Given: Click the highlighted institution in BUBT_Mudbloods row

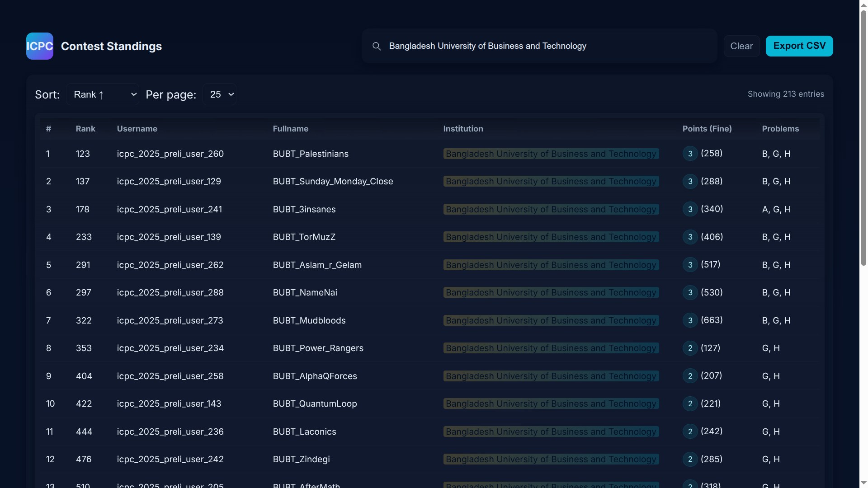Looking at the screenshot, I should (x=551, y=320).
